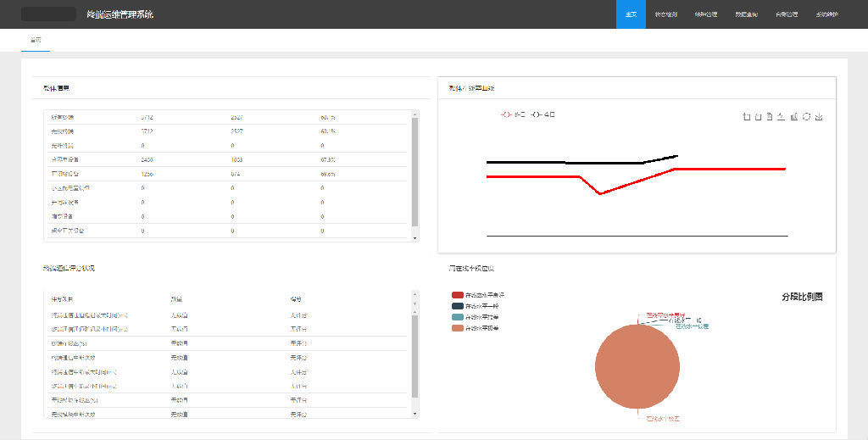868x440 pixels.
Task: Click up arrow of lower table scrollbar
Action: tap(415, 294)
